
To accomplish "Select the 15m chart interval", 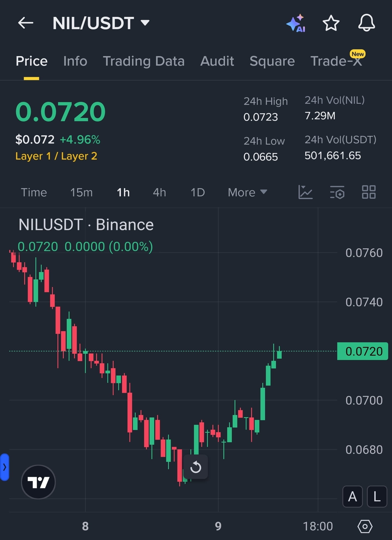I will (81, 193).
